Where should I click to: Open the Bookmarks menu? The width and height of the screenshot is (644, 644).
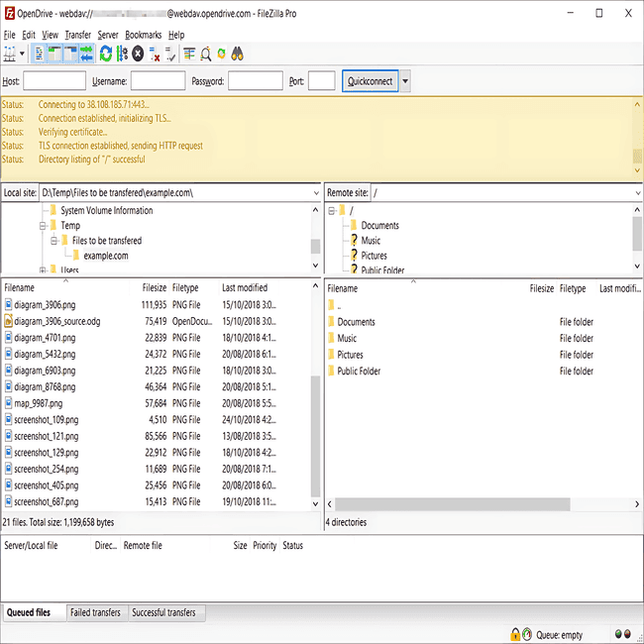(x=143, y=35)
